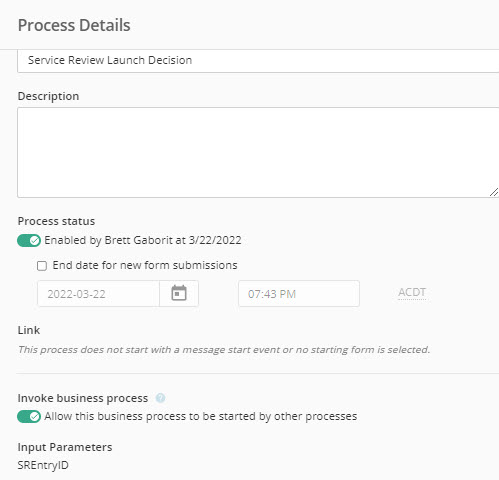
Task: Click the Service Review Launch Decision name field
Action: 258,60
